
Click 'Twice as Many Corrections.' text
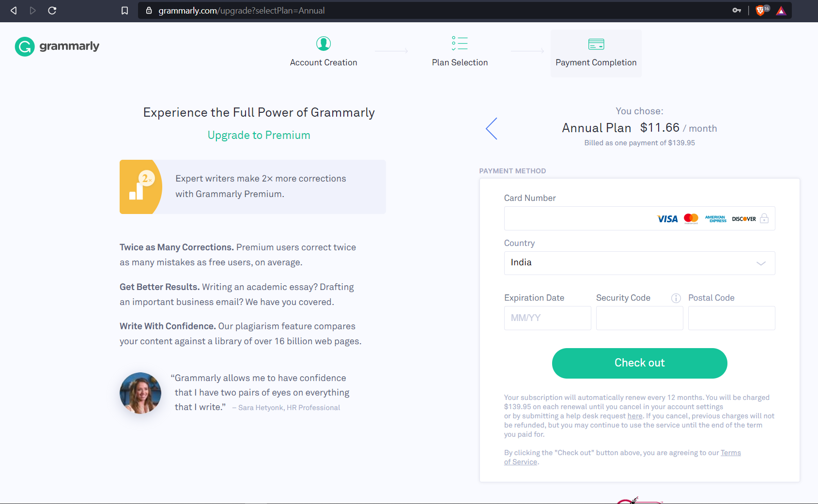coord(177,247)
